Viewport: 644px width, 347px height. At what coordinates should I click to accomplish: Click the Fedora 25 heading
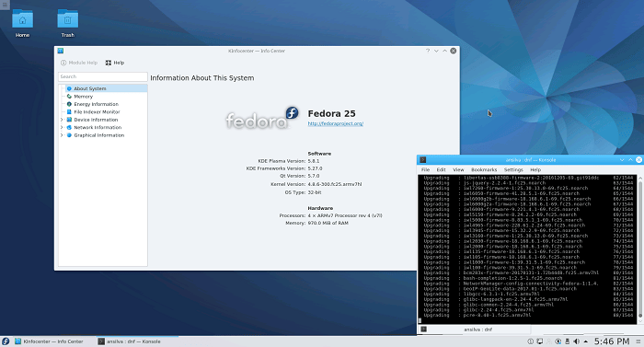click(x=331, y=113)
